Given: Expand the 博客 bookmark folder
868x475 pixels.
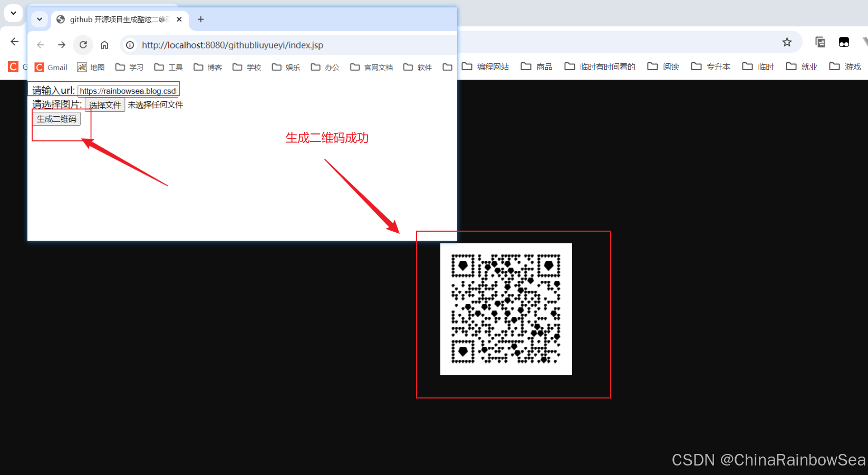Looking at the screenshot, I should click(x=208, y=67).
